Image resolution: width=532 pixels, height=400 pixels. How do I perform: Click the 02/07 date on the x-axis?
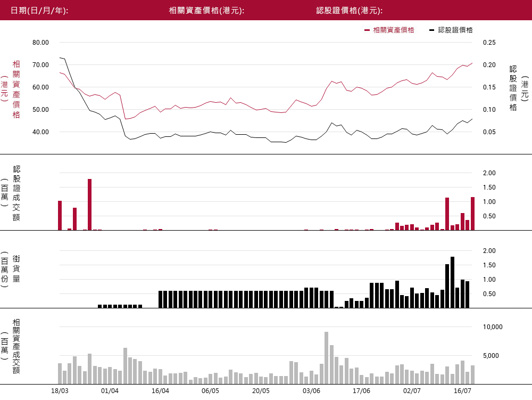coord(412,391)
